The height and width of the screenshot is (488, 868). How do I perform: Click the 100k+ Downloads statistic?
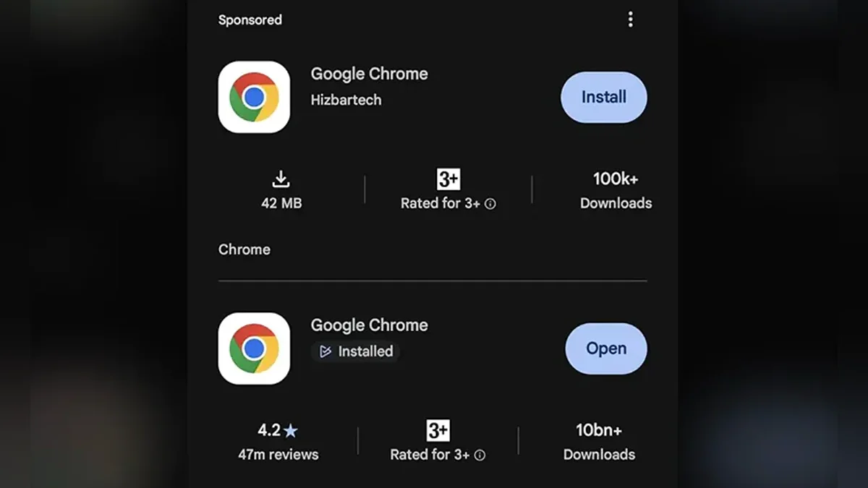[x=616, y=190]
